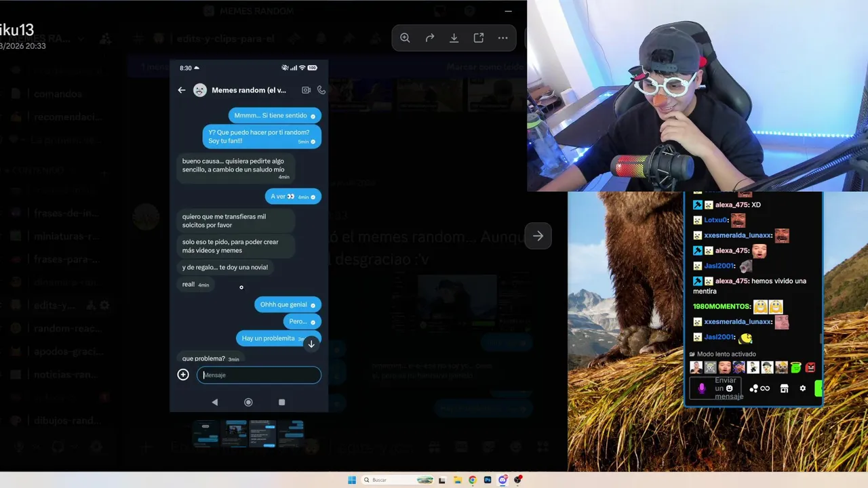868x488 pixels.
Task: Select third thumbnail in image carousel
Action: tap(262, 434)
